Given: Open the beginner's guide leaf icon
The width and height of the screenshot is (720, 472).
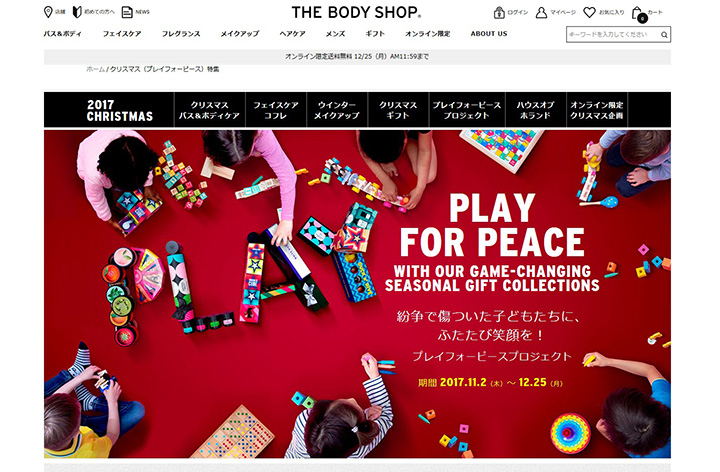Looking at the screenshot, I should (x=77, y=12).
